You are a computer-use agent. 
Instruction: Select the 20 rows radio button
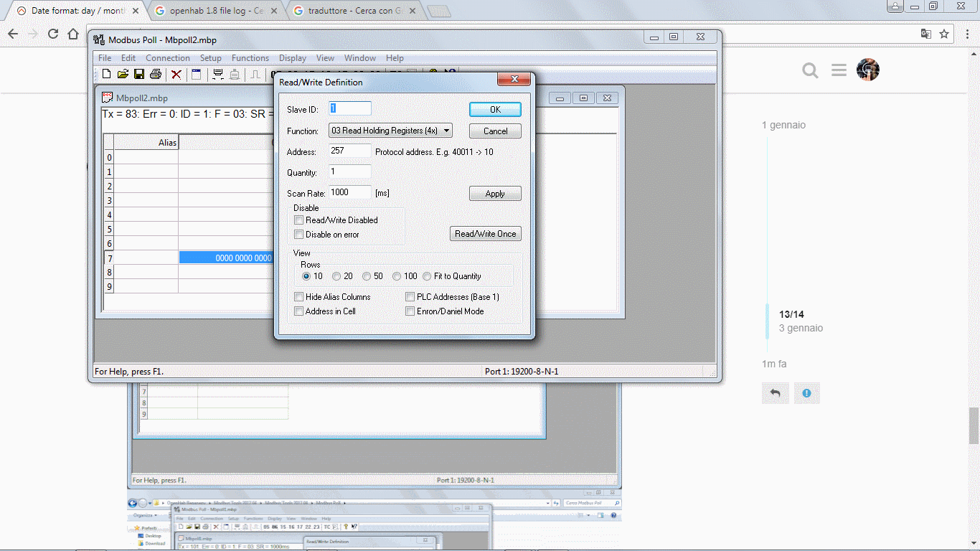coord(336,276)
